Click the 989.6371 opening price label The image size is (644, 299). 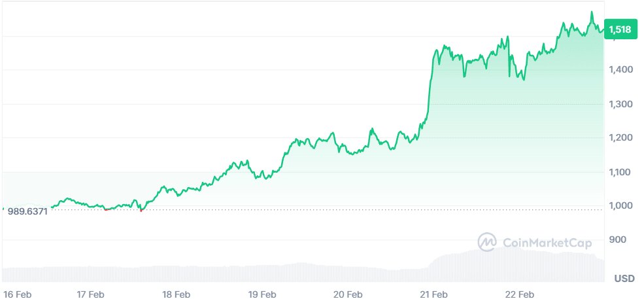(x=27, y=212)
